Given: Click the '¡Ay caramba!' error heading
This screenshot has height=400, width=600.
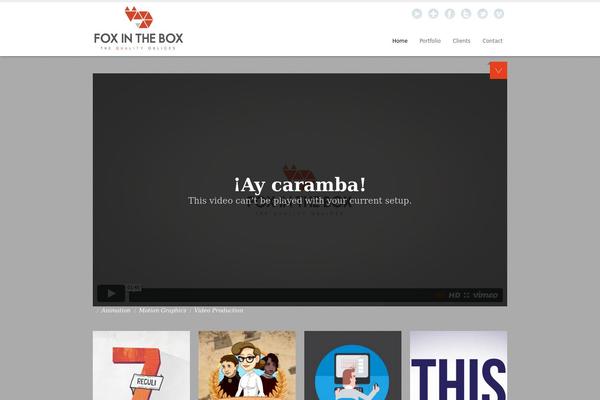Looking at the screenshot, I should point(300,185).
